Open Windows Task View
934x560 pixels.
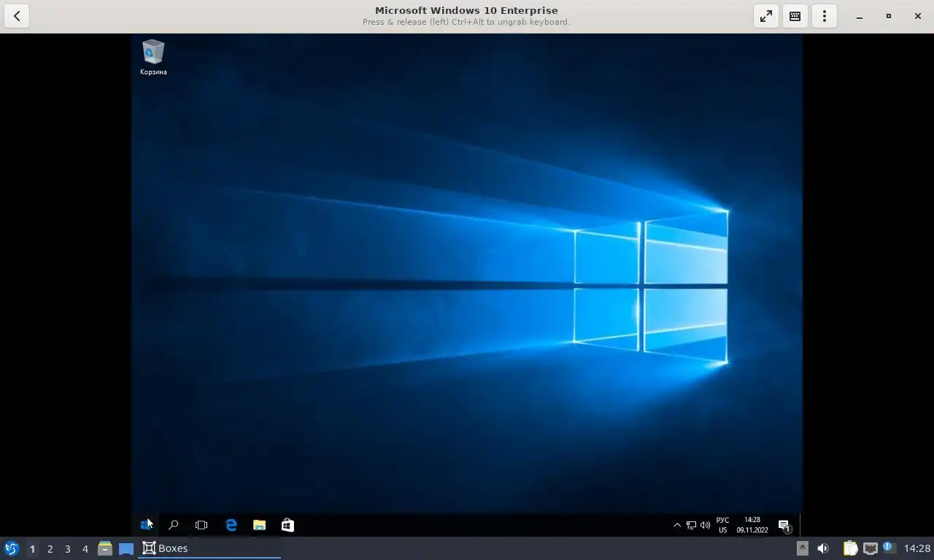201,525
